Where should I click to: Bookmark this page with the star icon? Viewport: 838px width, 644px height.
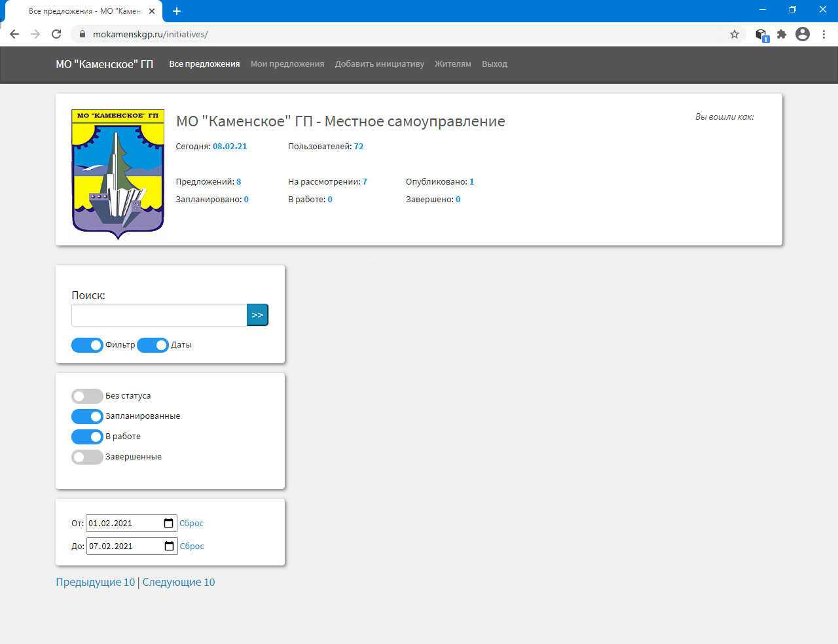pyautogui.click(x=735, y=34)
